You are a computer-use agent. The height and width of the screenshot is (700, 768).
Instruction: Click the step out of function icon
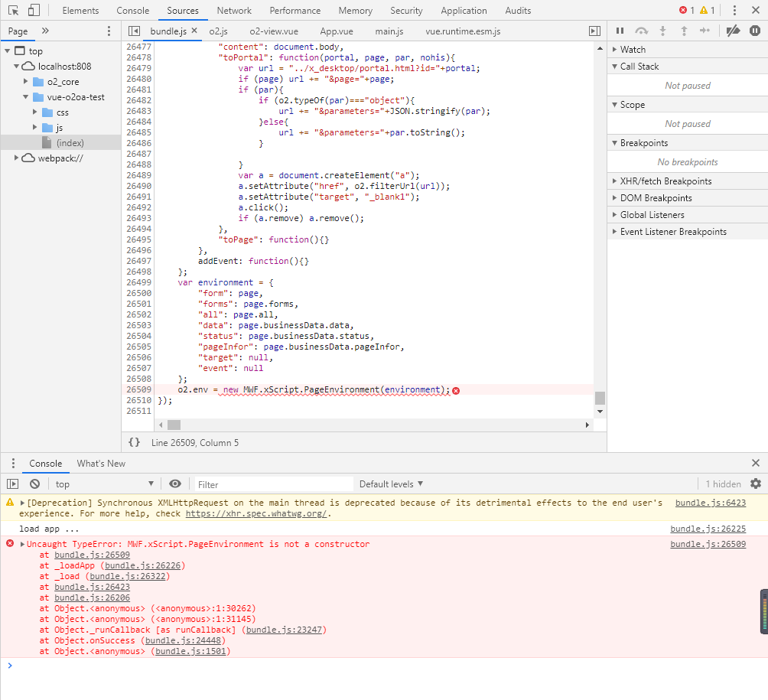click(x=685, y=31)
